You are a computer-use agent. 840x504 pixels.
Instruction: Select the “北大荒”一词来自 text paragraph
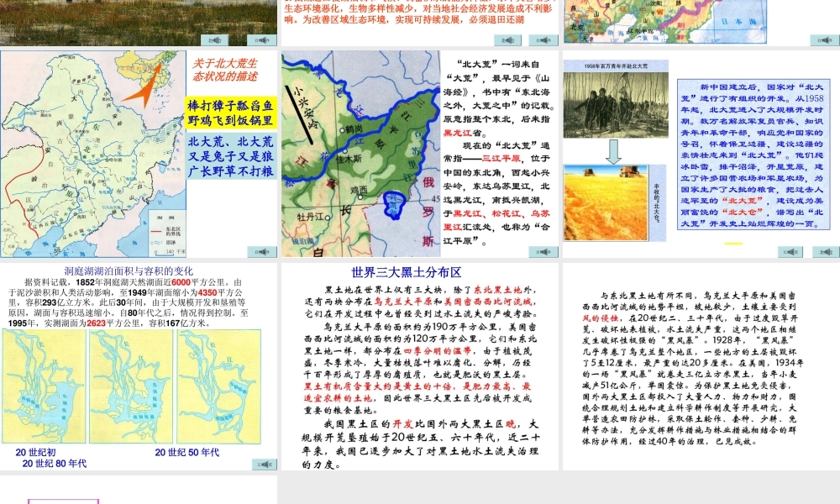pyautogui.click(x=497, y=98)
